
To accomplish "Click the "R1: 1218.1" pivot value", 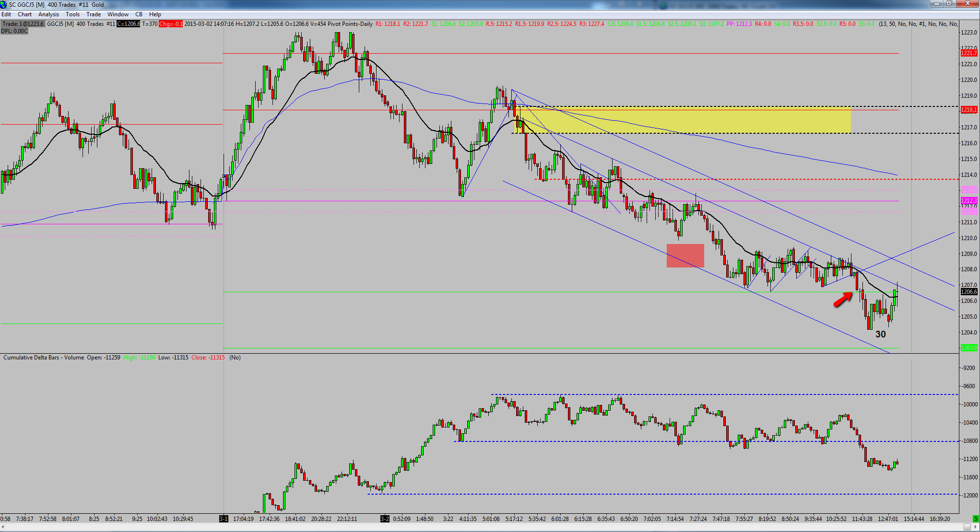I will click(x=388, y=24).
